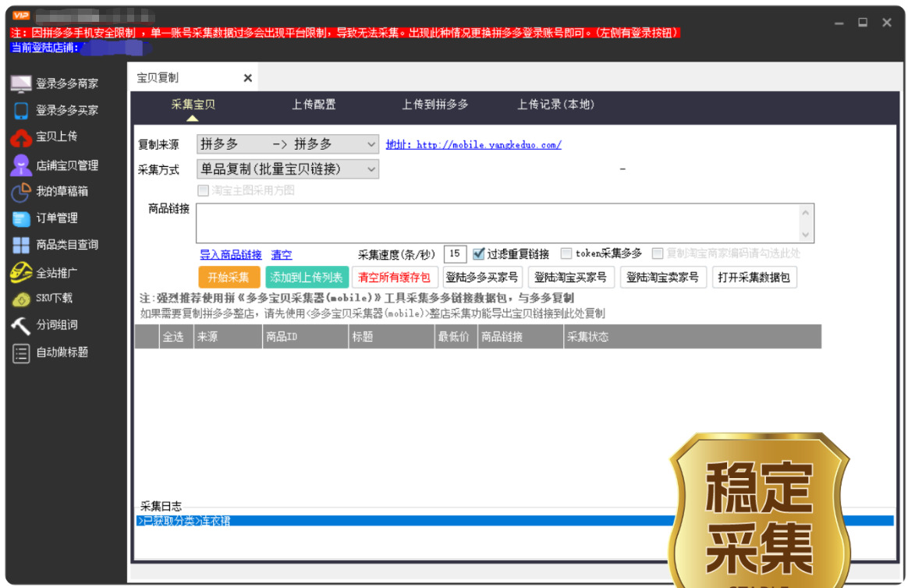Click the coin icon for SKU下载
The width and height of the screenshot is (908, 588).
click(21, 299)
